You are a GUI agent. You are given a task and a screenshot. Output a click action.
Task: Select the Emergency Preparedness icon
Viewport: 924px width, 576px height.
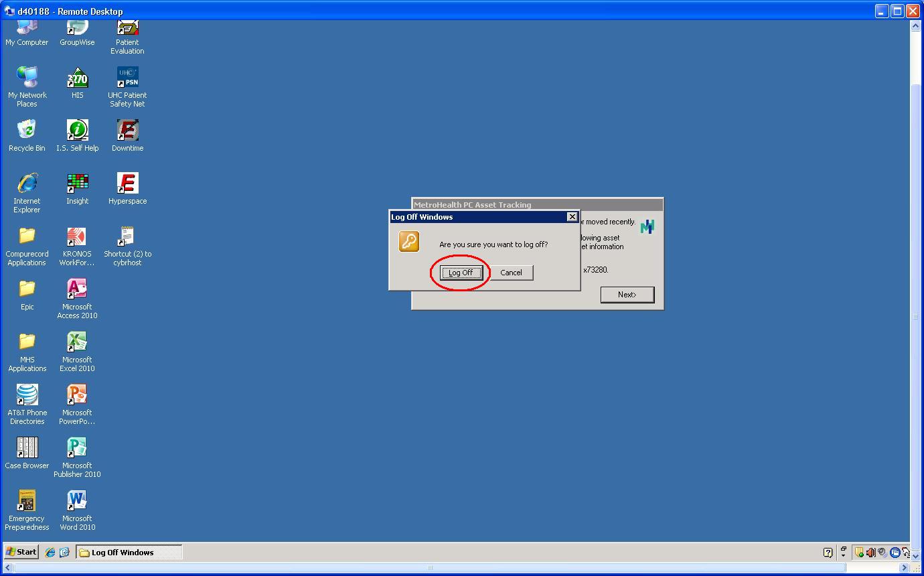(x=27, y=502)
